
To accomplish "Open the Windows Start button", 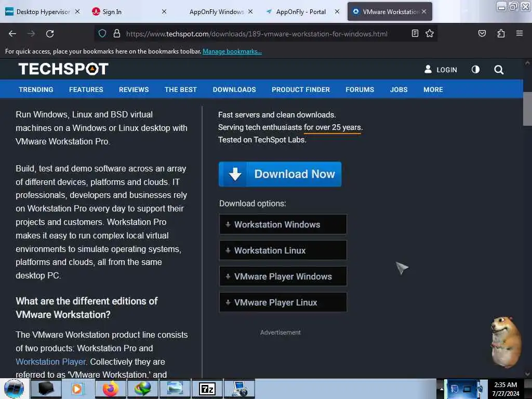I will 14,389.
